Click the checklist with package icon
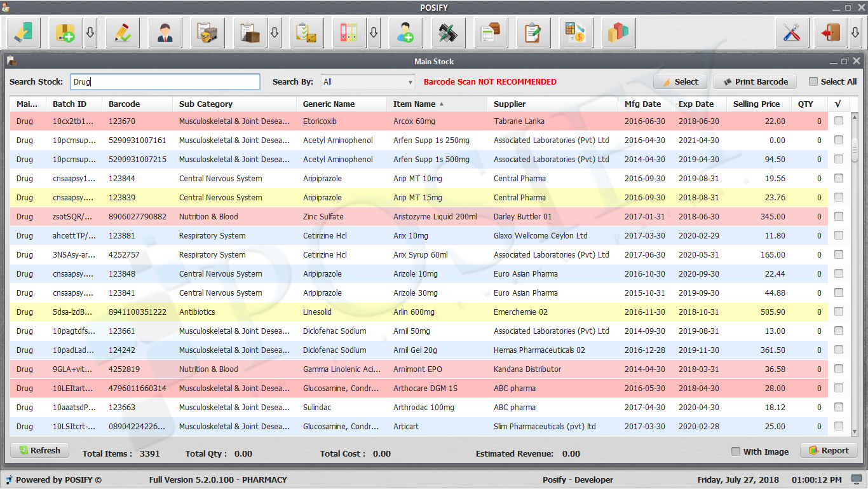The image size is (868, 489). point(307,32)
